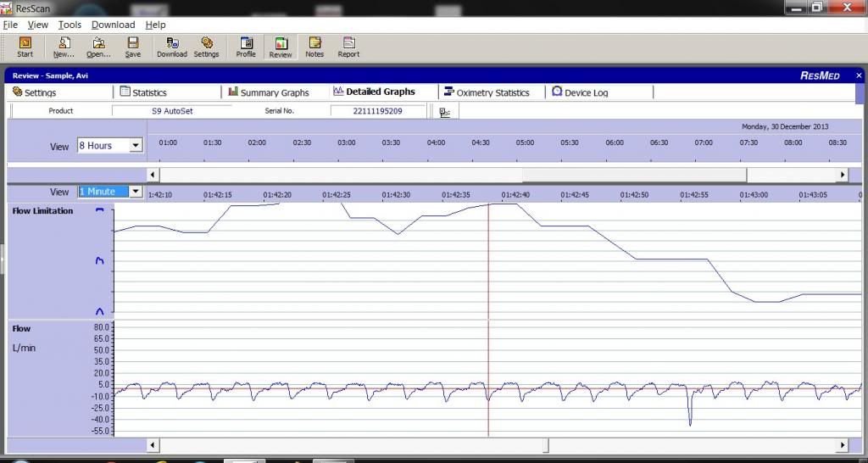This screenshot has height=463, width=868.
Task: Open the Tools menu
Action: (70, 25)
